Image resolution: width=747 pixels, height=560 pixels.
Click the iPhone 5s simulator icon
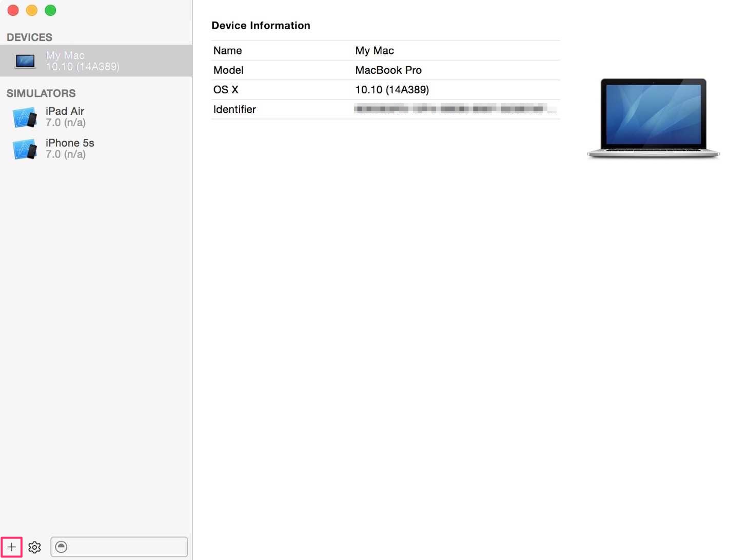tap(25, 149)
